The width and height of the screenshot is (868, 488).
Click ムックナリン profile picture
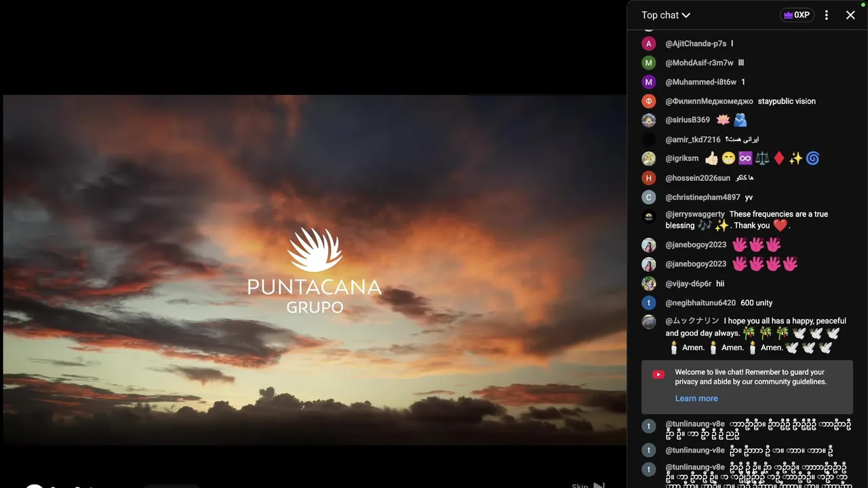click(649, 322)
